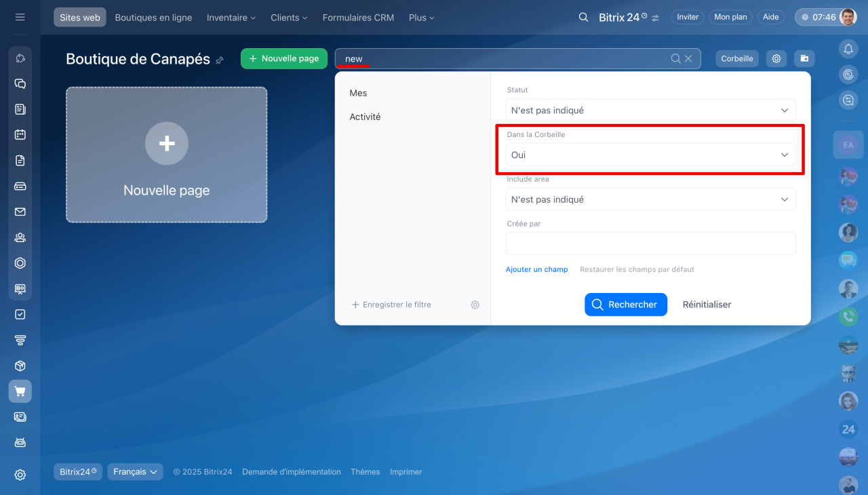Click the calendar icon in left sidebar
Image resolution: width=868 pixels, height=495 pixels.
point(20,134)
